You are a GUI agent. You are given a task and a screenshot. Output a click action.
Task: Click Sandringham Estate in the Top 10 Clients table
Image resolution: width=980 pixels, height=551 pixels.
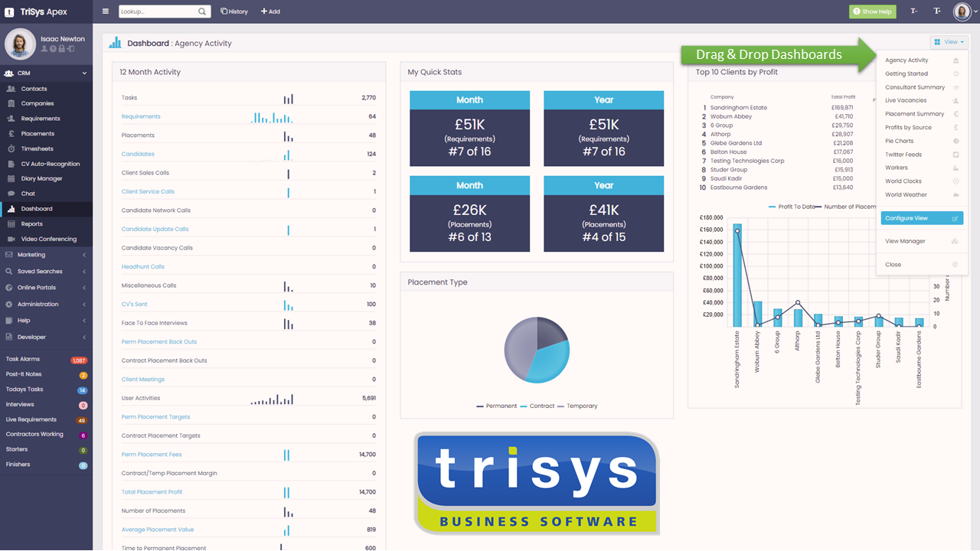pyautogui.click(x=737, y=108)
